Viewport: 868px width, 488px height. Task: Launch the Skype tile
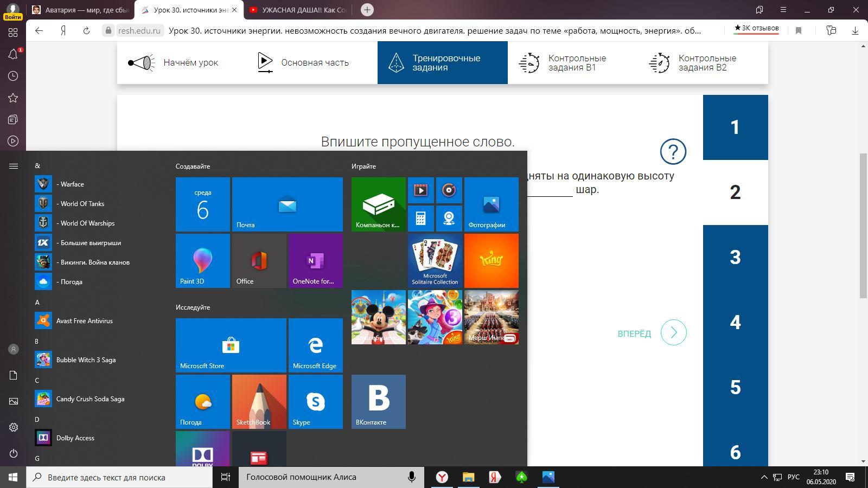(316, 402)
